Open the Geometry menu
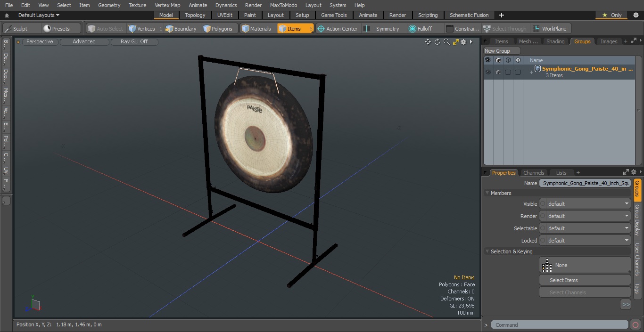This screenshot has height=332, width=644. (109, 5)
